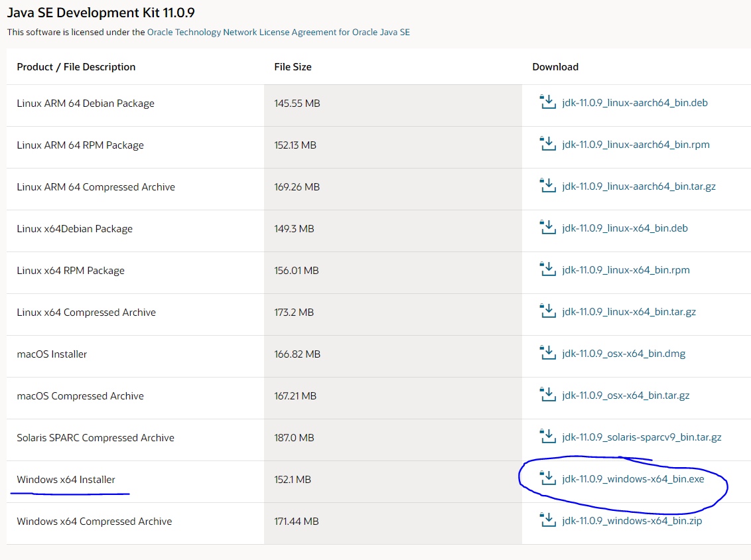The height and width of the screenshot is (560, 751).
Task: Click download icon for solaris-sparcv9 tar.gz
Action: 547,437
